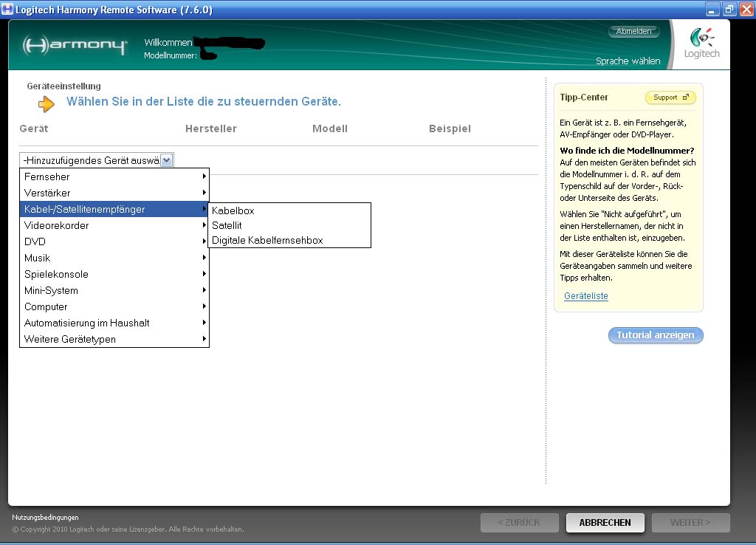Click Sprache wählen in the header

(x=628, y=61)
